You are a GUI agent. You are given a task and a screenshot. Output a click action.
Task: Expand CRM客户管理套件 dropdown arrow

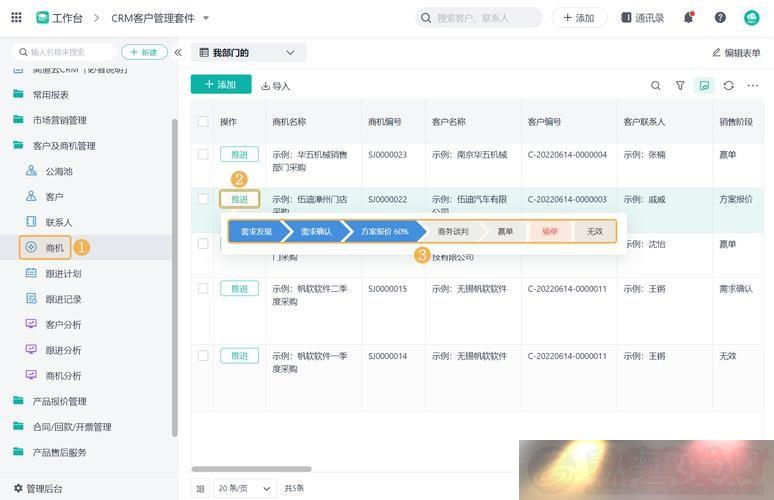206,18
